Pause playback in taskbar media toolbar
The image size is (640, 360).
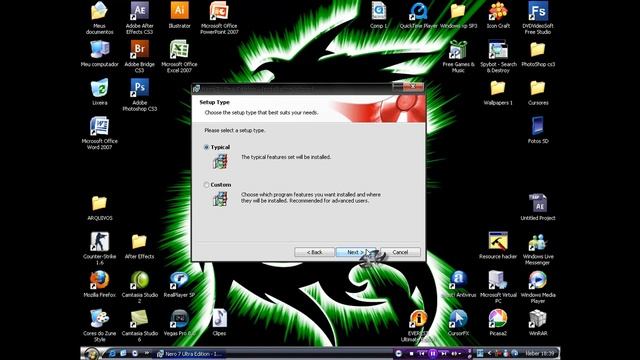(x=433, y=353)
